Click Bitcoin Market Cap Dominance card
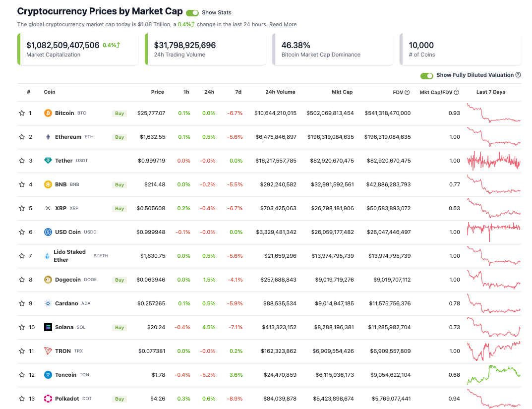532x409 pixels. (x=333, y=49)
